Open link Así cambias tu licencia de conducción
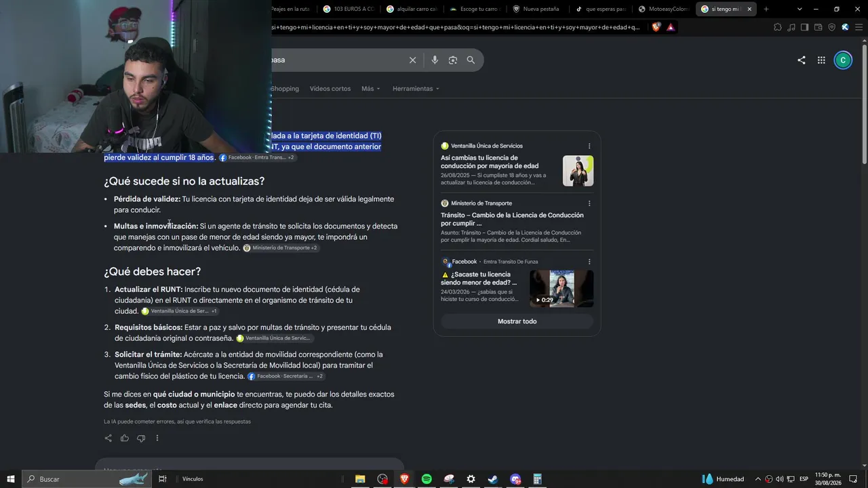 [x=490, y=162]
